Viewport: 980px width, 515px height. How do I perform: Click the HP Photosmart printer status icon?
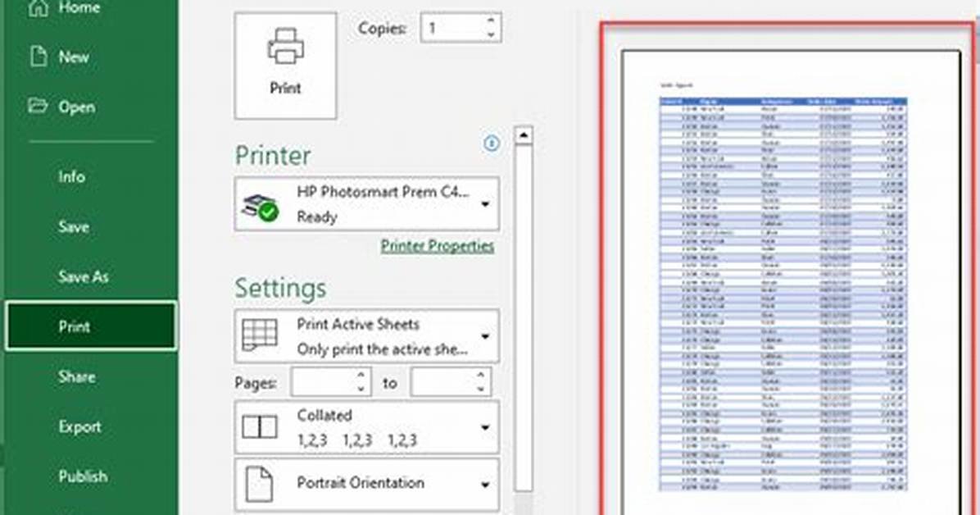[260, 207]
